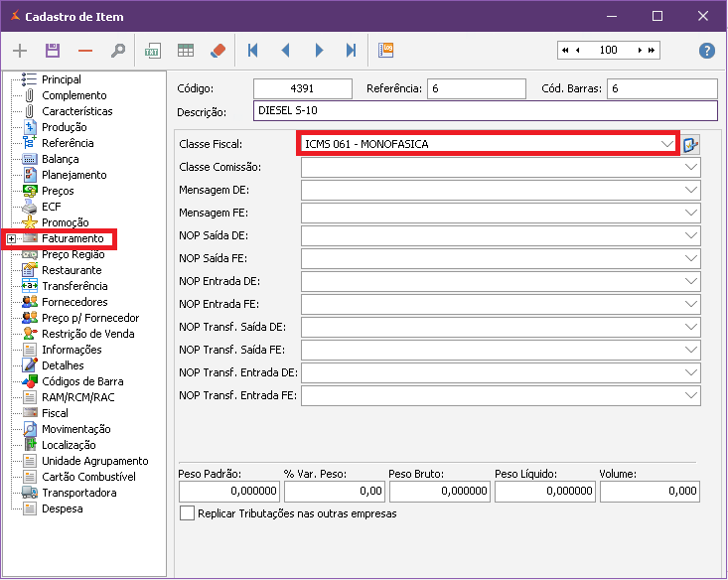
Task: Save the item with the floppy disk icon
Action: (53, 51)
